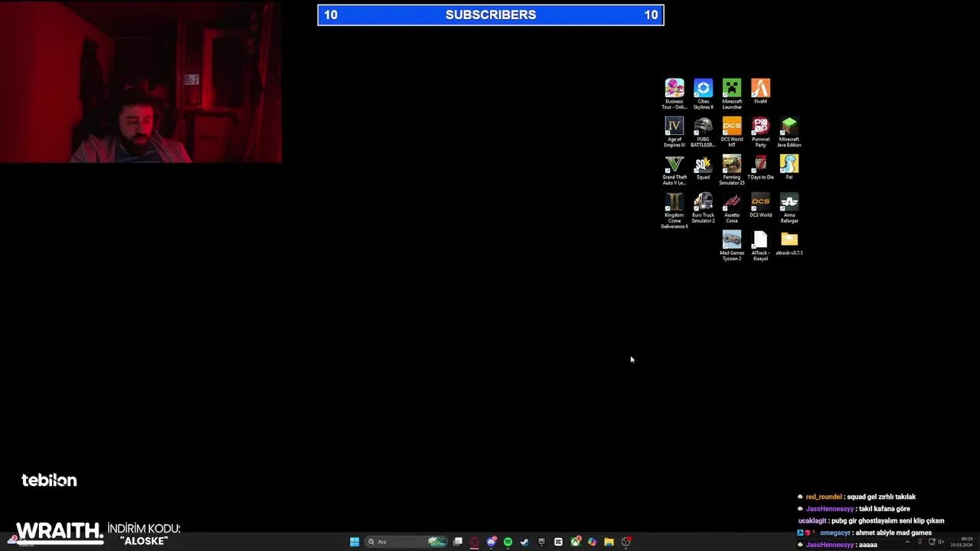Image resolution: width=980 pixels, height=551 pixels.
Task: Open the clock and date flyout
Action: (x=962, y=542)
